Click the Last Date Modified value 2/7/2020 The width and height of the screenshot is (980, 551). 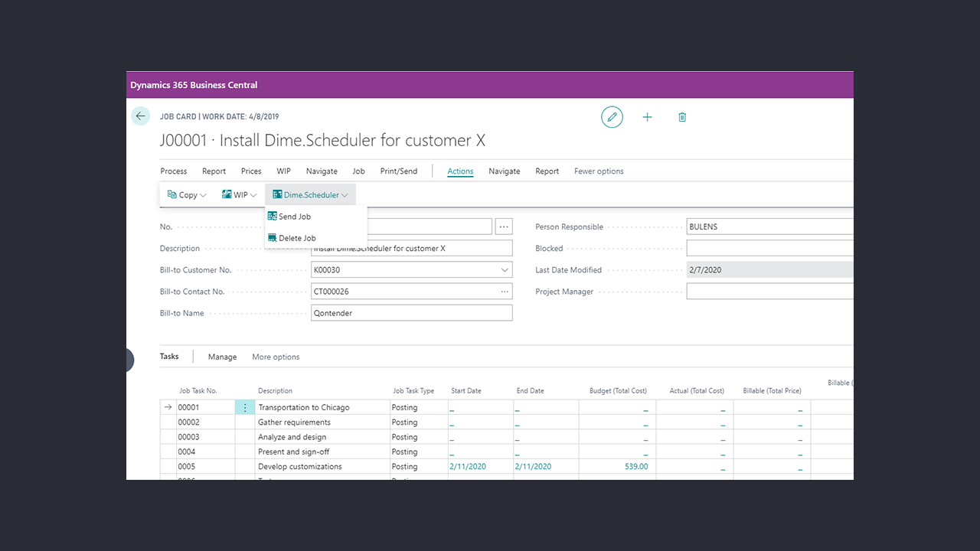tap(705, 270)
